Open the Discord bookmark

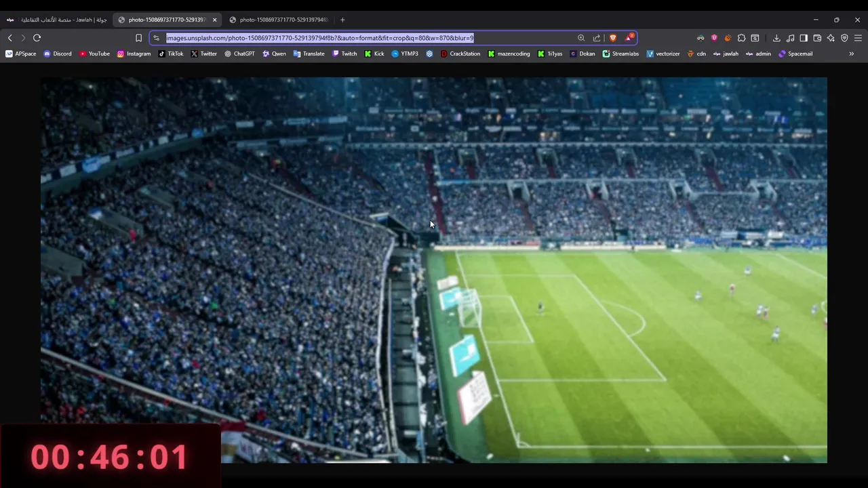tap(58, 54)
